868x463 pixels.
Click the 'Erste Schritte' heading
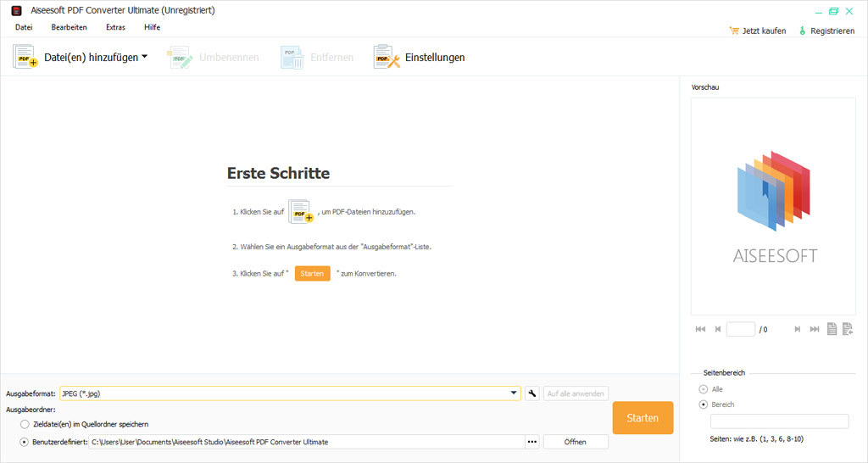[278, 173]
